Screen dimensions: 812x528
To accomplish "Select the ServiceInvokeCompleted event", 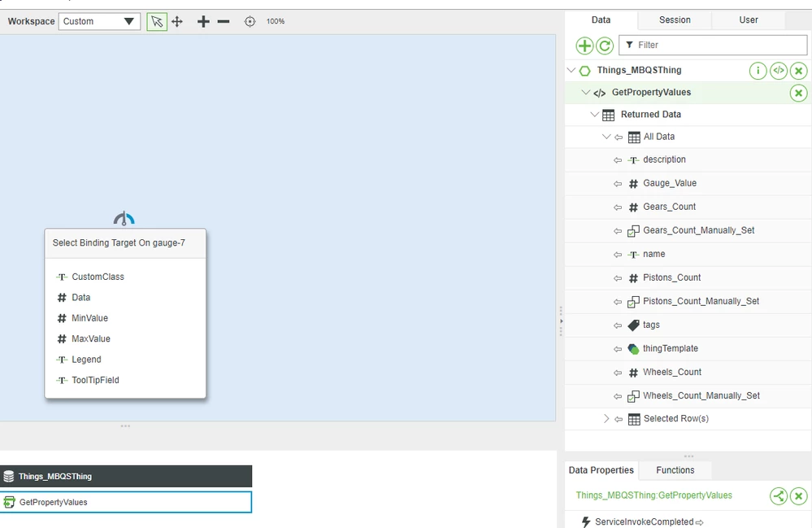I will pyautogui.click(x=643, y=521).
